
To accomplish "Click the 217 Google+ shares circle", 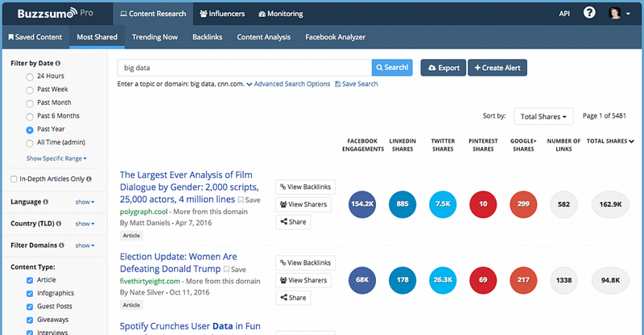I will point(523,280).
